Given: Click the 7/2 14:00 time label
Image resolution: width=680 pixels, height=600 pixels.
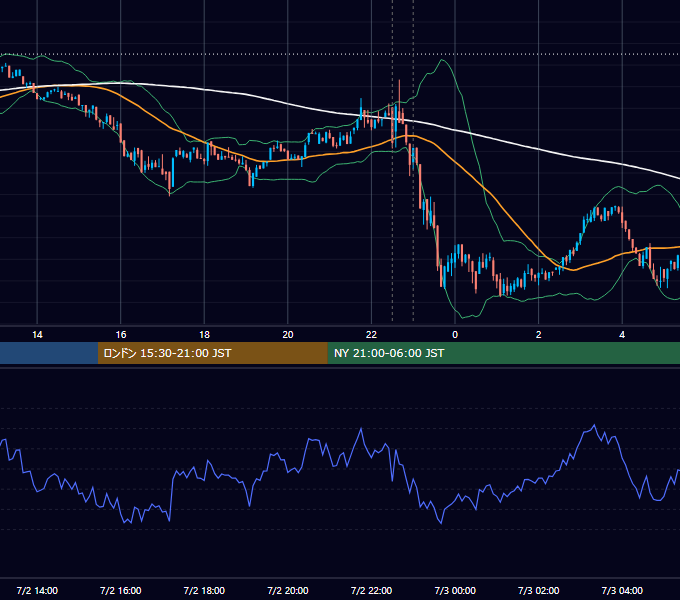Looking at the screenshot, I should tap(37, 590).
